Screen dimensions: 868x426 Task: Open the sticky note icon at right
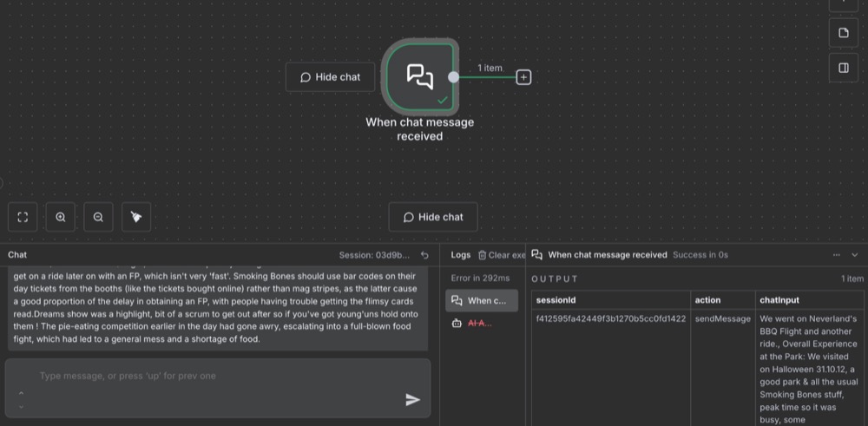click(844, 33)
